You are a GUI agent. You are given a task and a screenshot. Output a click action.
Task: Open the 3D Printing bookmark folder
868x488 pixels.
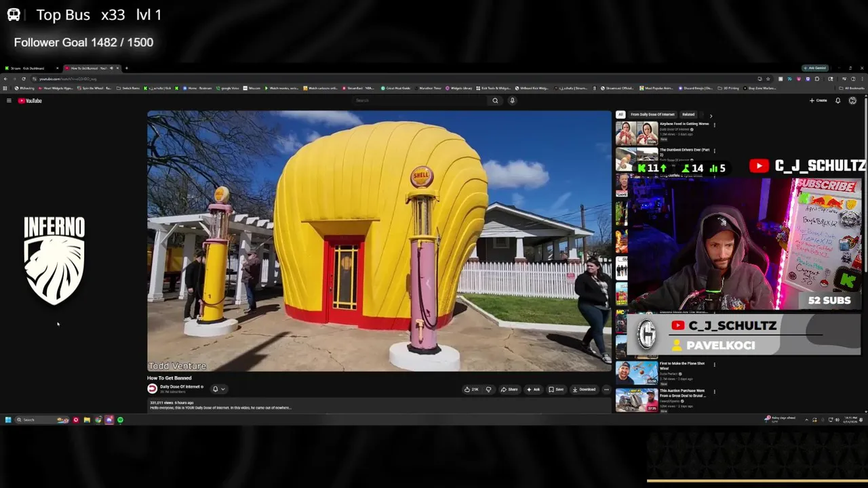tap(728, 88)
